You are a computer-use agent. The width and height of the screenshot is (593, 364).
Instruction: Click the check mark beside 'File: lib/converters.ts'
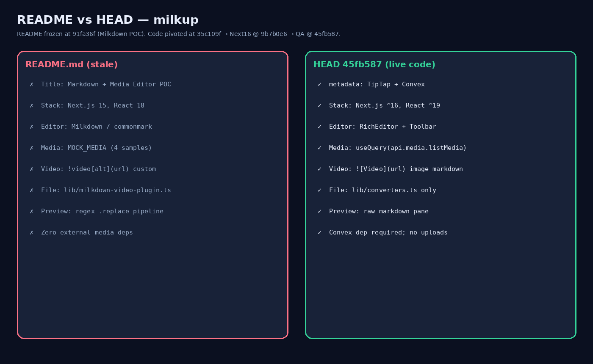tap(319, 190)
